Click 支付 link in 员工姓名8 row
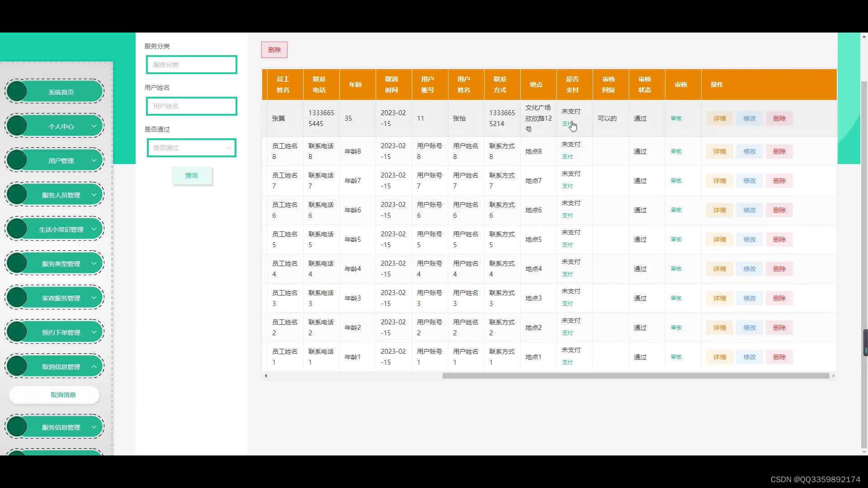The height and width of the screenshot is (488, 868). [x=567, y=157]
